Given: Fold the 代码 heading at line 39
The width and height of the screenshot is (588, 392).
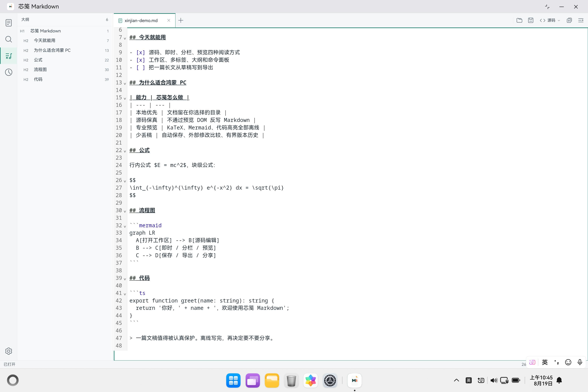Looking at the screenshot, I should coord(125,279).
